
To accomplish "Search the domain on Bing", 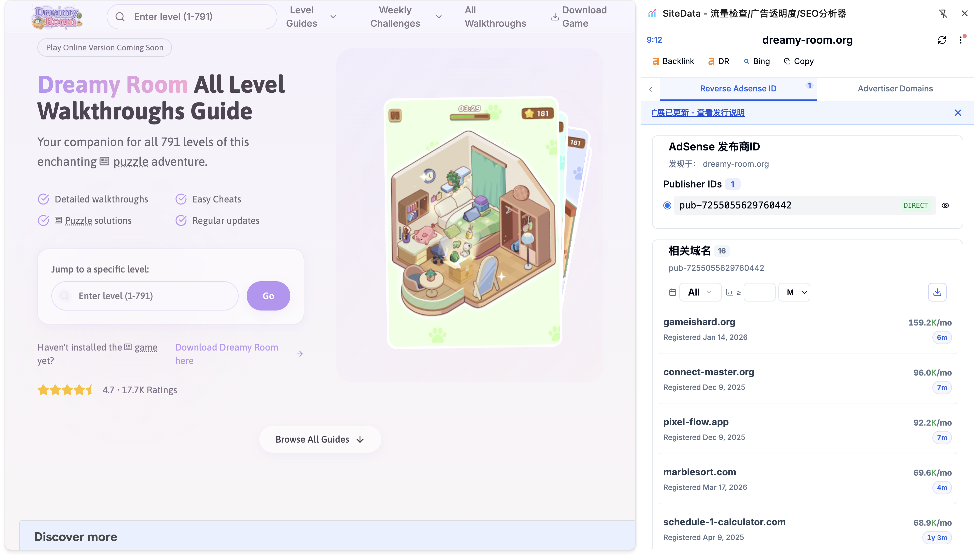I will click(757, 61).
